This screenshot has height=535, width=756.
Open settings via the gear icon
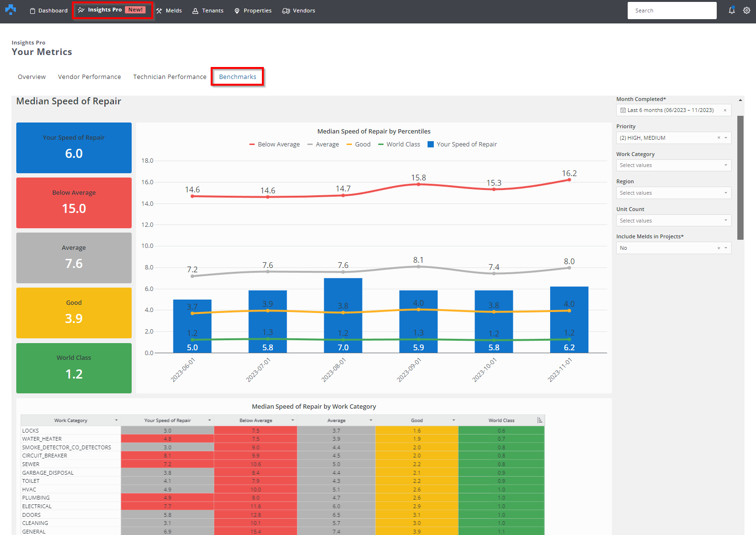point(746,10)
